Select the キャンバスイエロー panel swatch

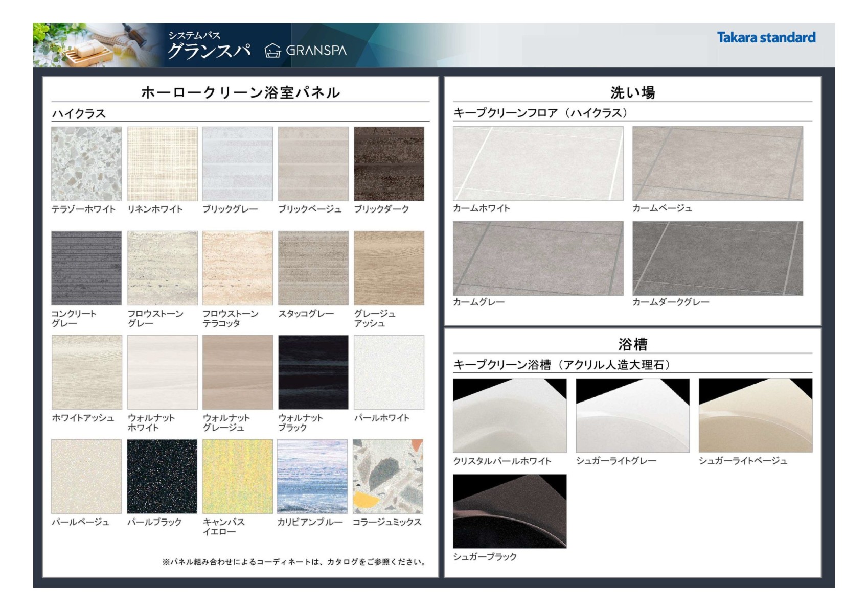(x=238, y=476)
